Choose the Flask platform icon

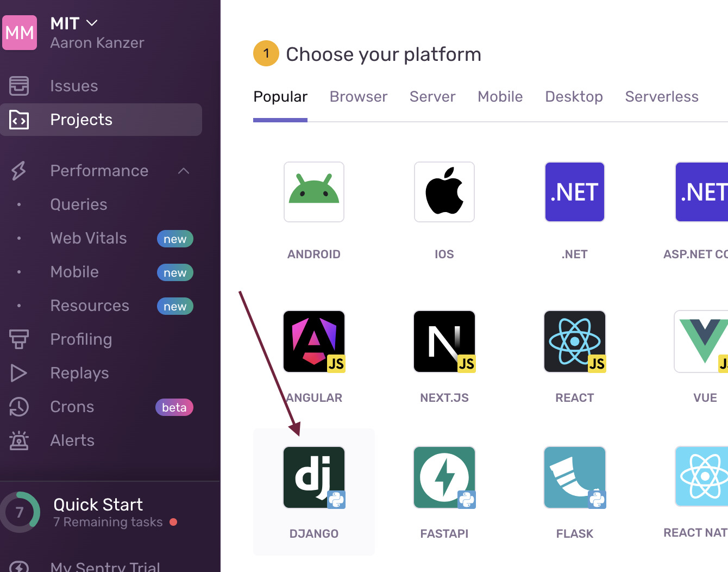point(575,477)
